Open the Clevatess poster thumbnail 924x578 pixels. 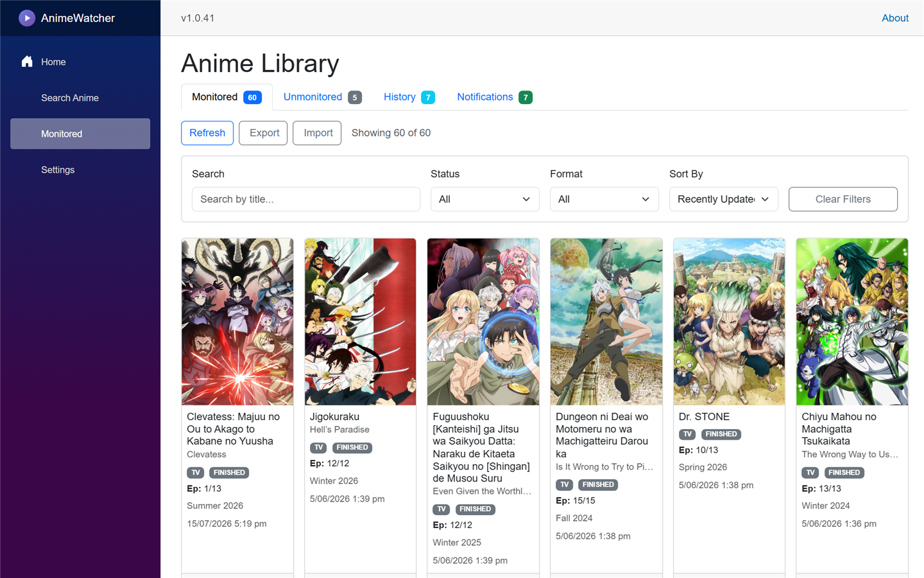click(237, 322)
